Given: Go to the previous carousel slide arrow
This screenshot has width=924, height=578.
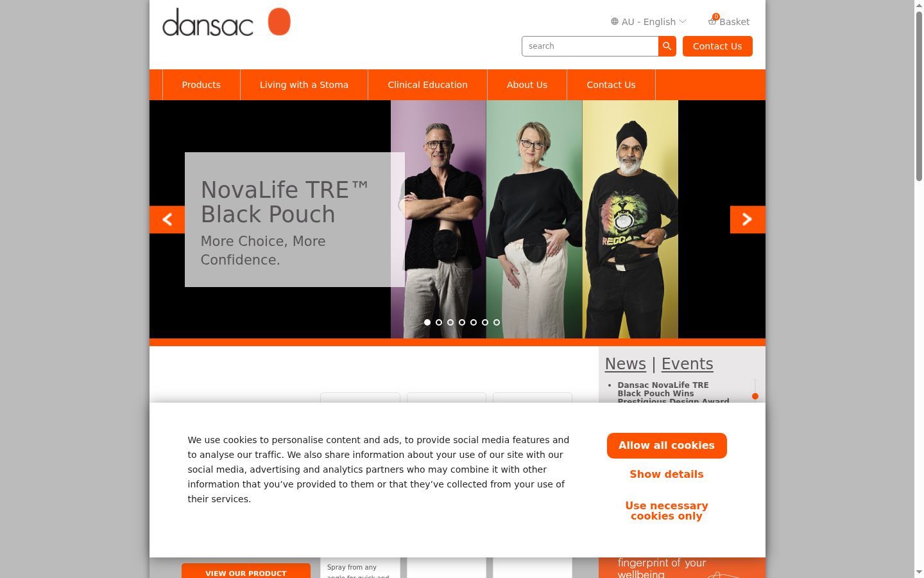Looking at the screenshot, I should pyautogui.click(x=167, y=220).
